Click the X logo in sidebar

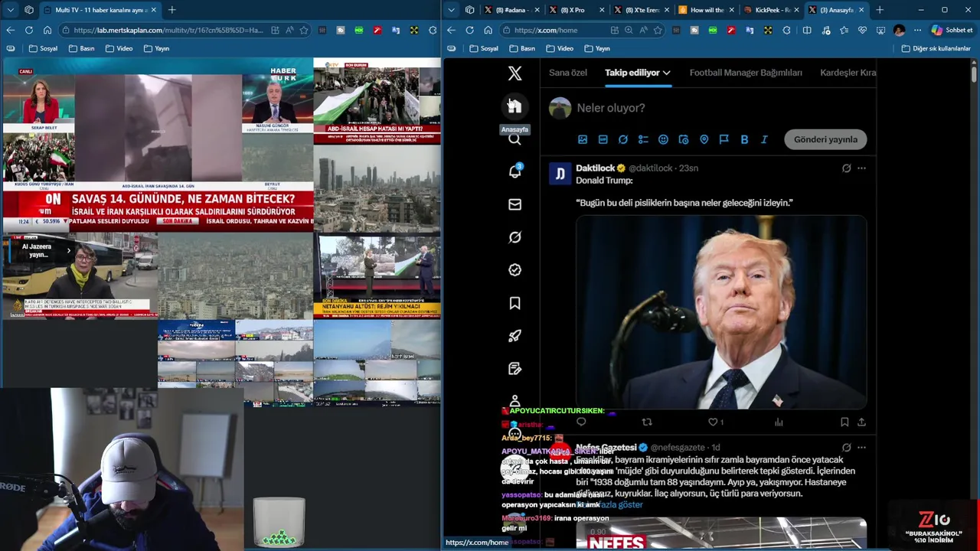point(514,73)
